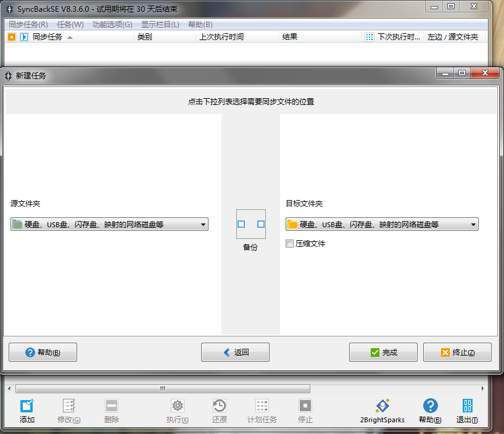Viewport: 504px width, 434px height.
Task: Click the 执行 (Run) gear icon
Action: (178, 406)
